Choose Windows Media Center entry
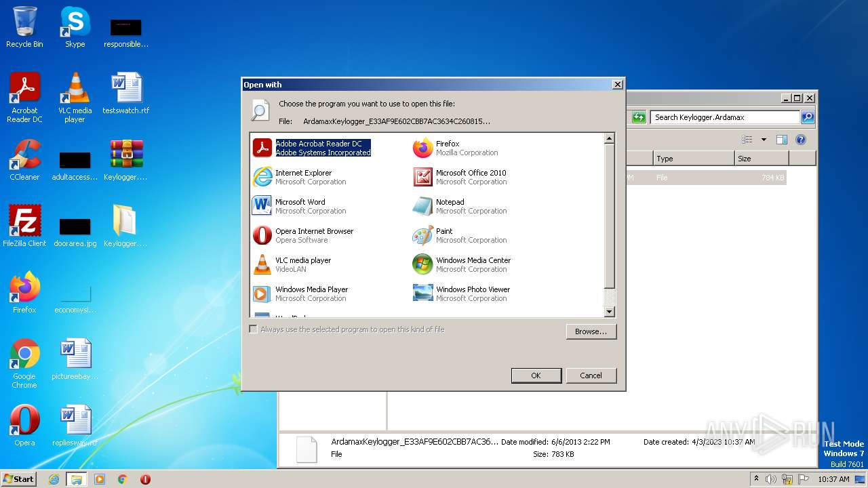Screen dimensions: 868x488 point(462,264)
